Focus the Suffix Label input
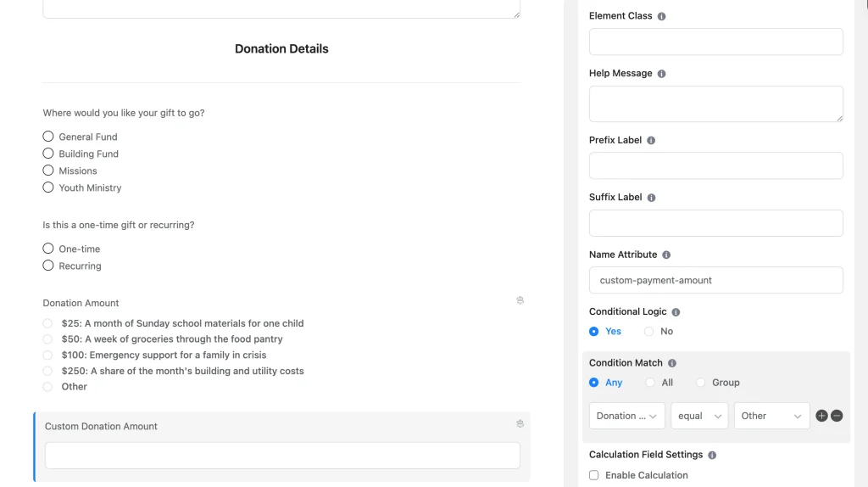The image size is (868, 487). pos(715,223)
